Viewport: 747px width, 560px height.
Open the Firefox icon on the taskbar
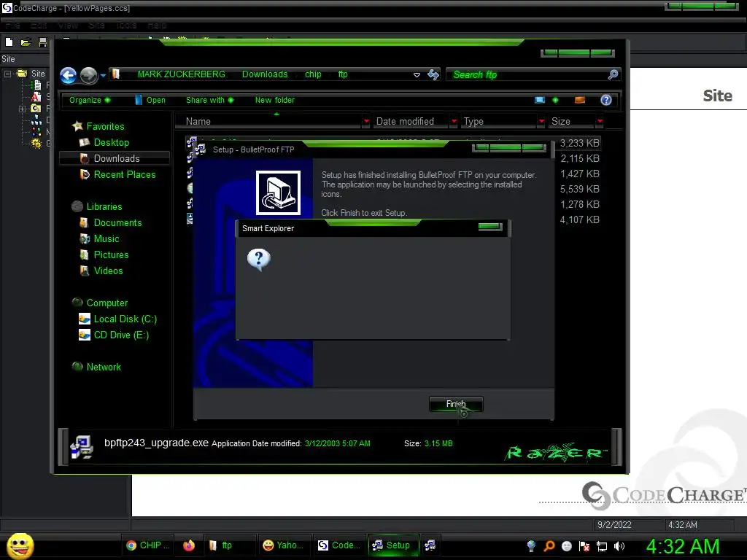[x=189, y=545]
